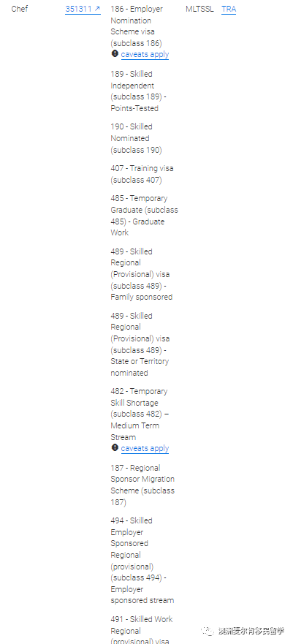293x644 pixels.
Task: Click the 482 Temporary Skill Shortage entry
Action: (140, 414)
